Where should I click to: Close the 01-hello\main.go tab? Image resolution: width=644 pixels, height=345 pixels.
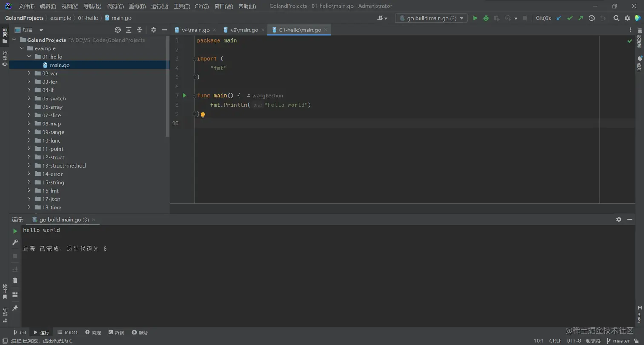[326, 30]
